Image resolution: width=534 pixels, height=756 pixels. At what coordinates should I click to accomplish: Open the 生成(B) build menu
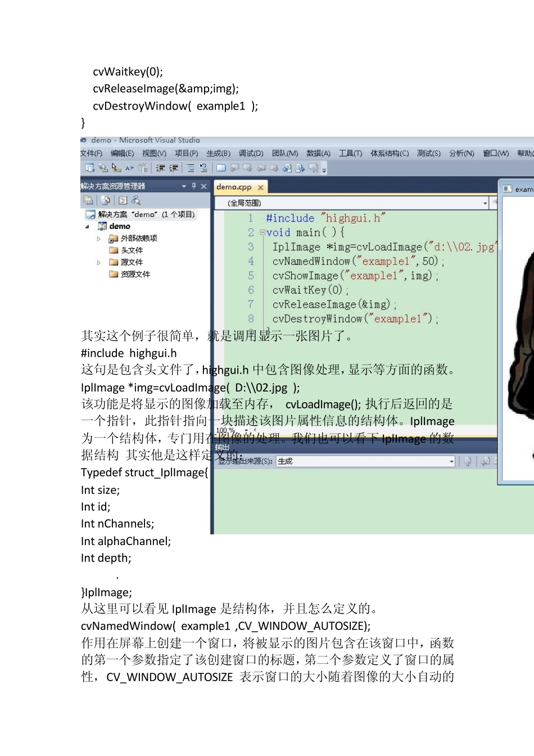[x=218, y=153]
